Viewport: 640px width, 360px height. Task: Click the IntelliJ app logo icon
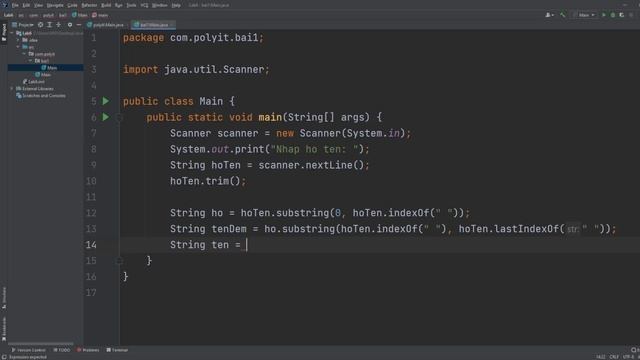[x=4, y=5]
